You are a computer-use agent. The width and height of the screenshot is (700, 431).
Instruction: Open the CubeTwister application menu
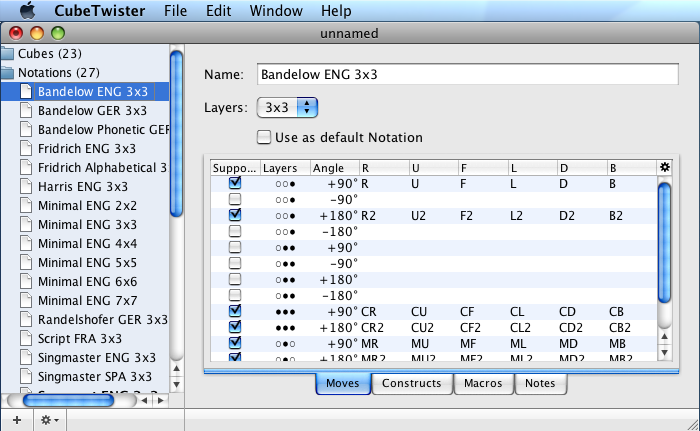(100, 10)
